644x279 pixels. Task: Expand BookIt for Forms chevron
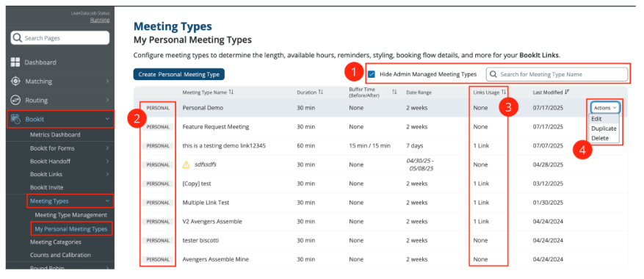(107, 148)
